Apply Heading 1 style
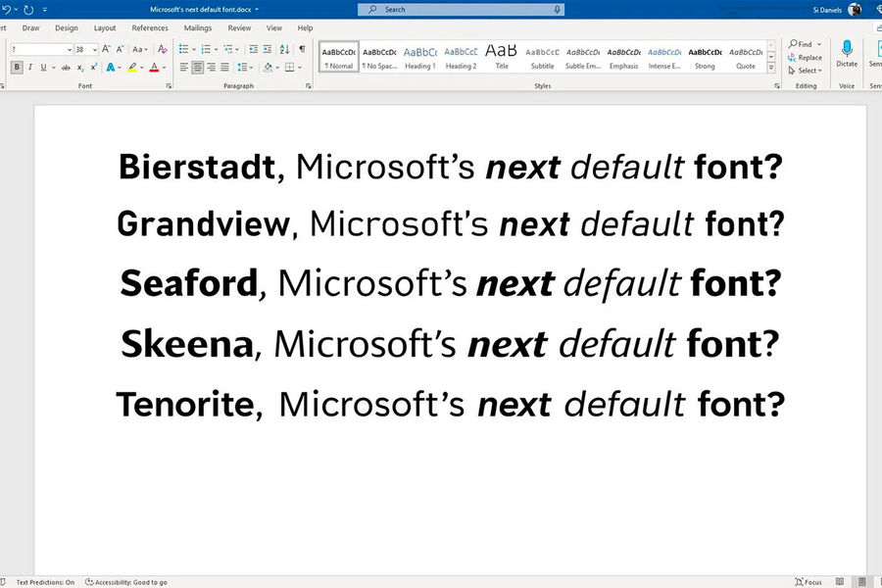Viewport: 882px width, 588px height. coord(420,58)
